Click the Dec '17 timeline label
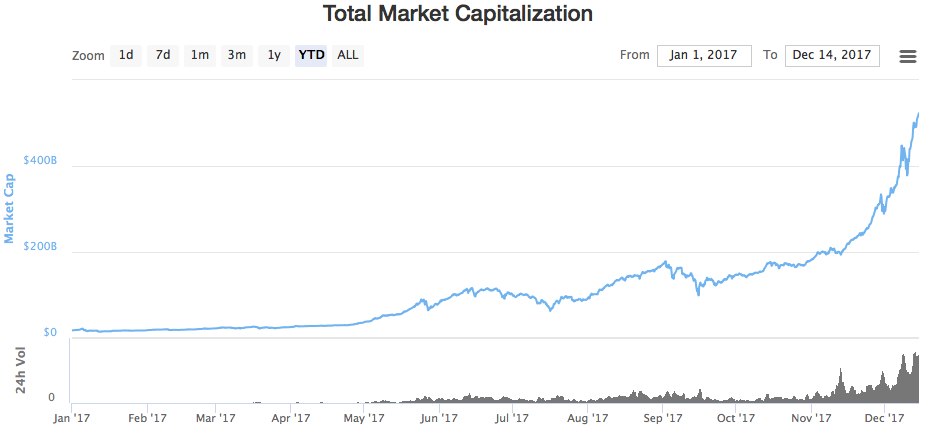The height and width of the screenshot is (432, 941). pyautogui.click(x=884, y=417)
